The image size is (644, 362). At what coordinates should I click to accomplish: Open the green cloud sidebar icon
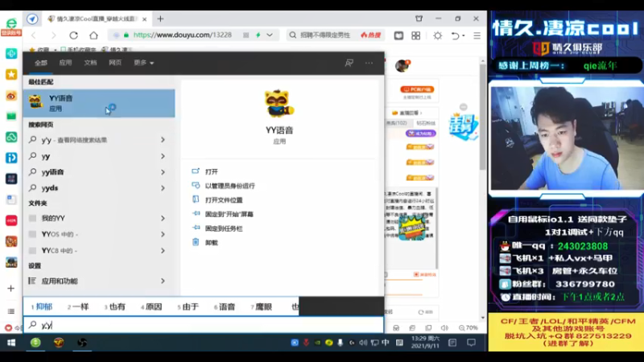coord(11,137)
